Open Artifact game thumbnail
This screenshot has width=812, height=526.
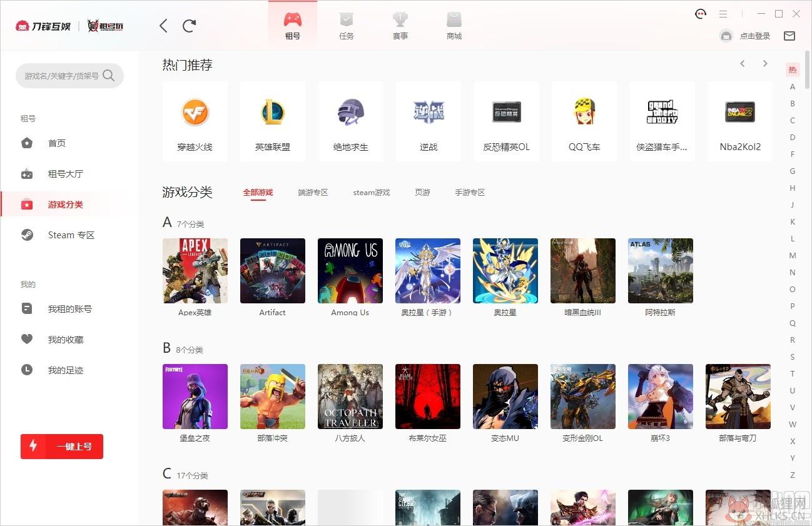[x=273, y=271]
